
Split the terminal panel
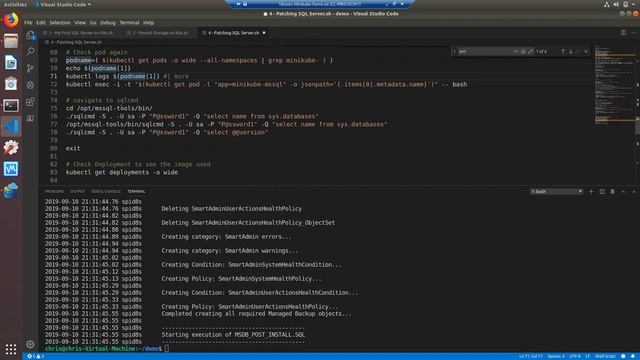602,191
